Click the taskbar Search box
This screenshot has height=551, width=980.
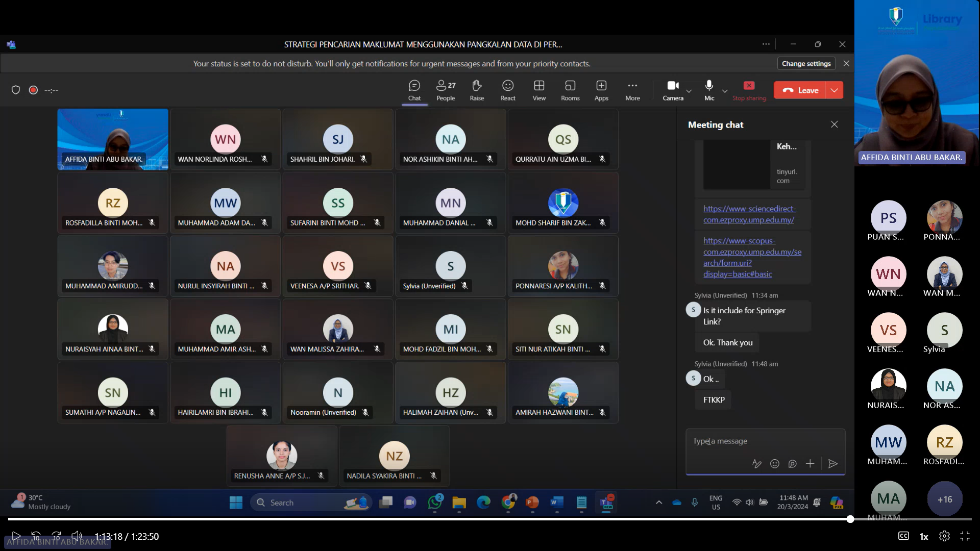311,503
